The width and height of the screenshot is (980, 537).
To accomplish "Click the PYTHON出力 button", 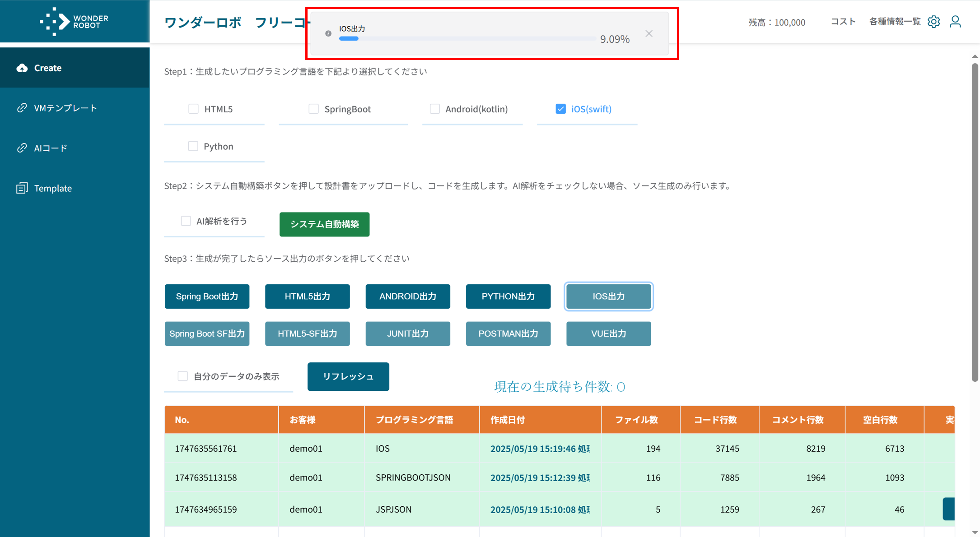I will (x=508, y=296).
